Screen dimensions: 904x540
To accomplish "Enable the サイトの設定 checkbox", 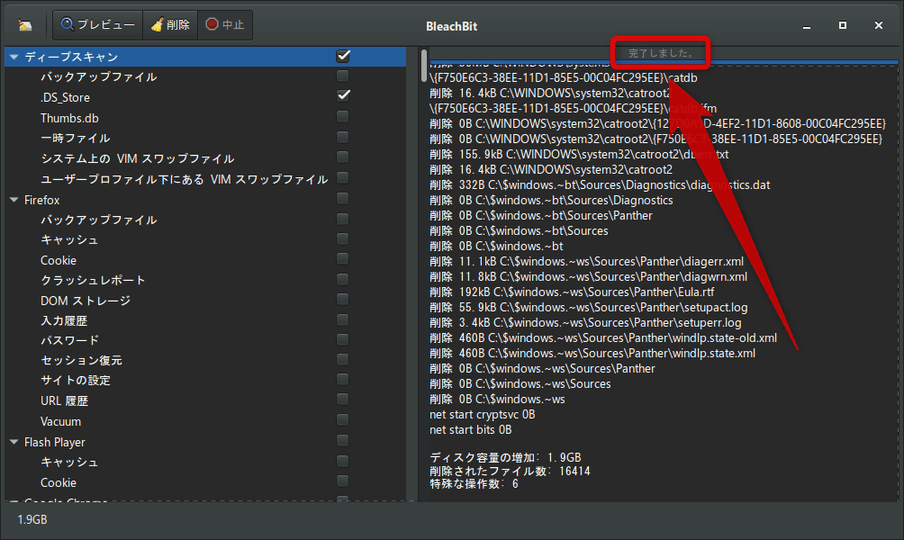I will tap(342, 379).
